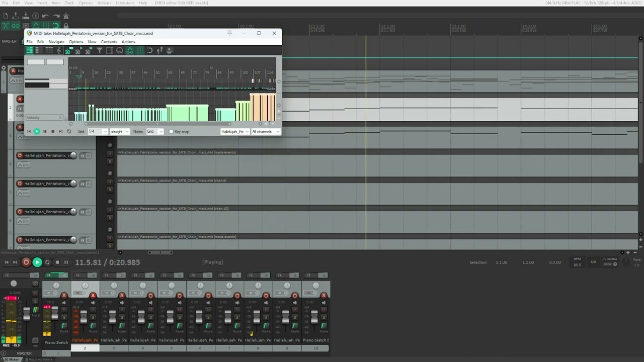Enable the Key snap checkbox
This screenshot has width=644, height=362.
(x=171, y=132)
